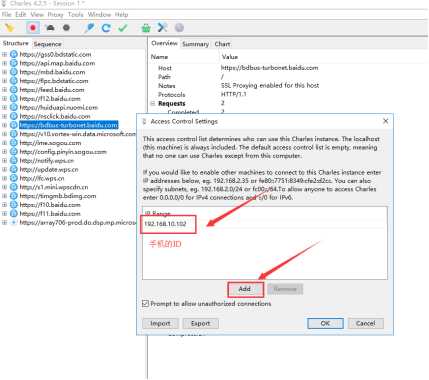Click the Host value bdbus-turbonet.baidu.com
Viewport: 429px width, 380px height.
click(269, 68)
